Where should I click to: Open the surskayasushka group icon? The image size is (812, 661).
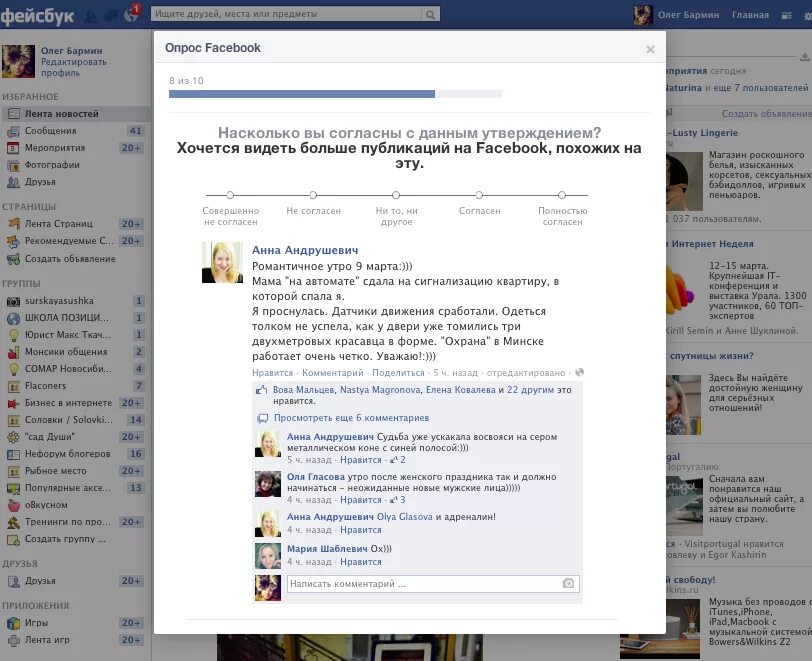[x=13, y=301]
